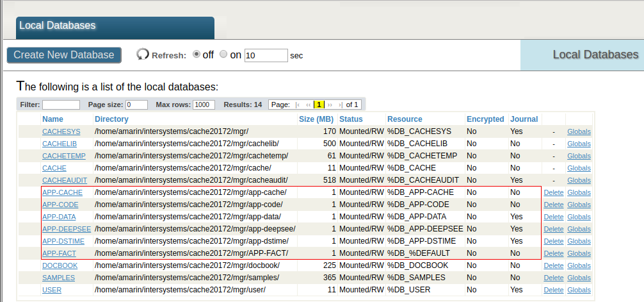
Task: Focus the Filter text field
Action: 61,105
